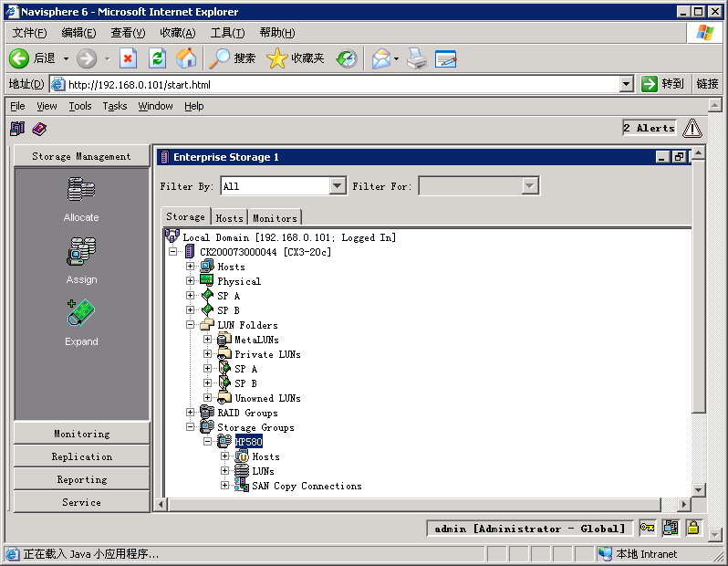
Task: Click the Expand storage icon
Action: pyautogui.click(x=81, y=312)
